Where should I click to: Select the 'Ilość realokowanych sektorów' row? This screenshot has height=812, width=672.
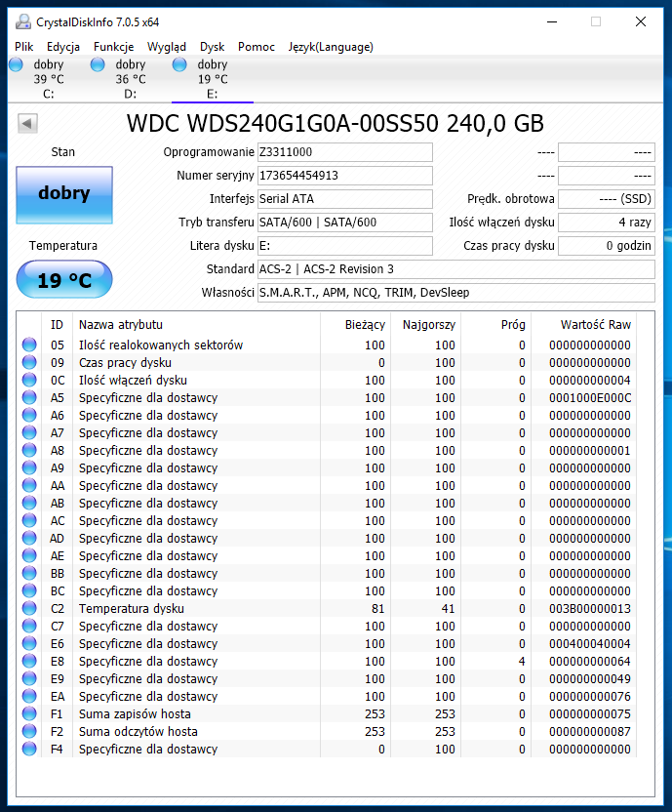tap(327, 345)
